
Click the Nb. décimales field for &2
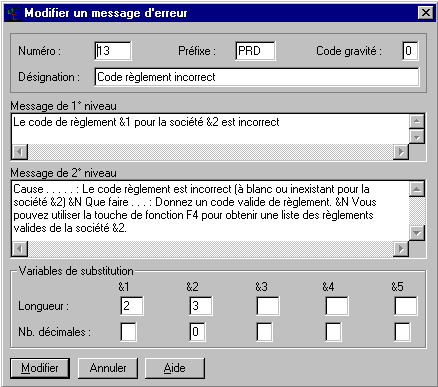click(x=197, y=332)
